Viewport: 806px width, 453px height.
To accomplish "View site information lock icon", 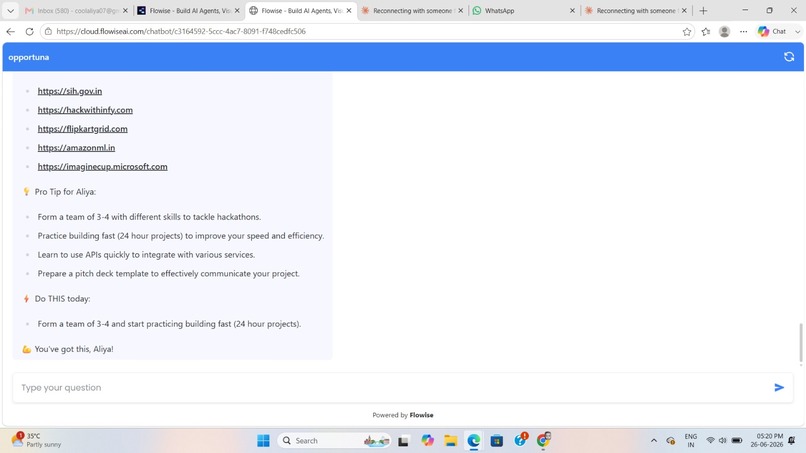I will [x=48, y=31].
